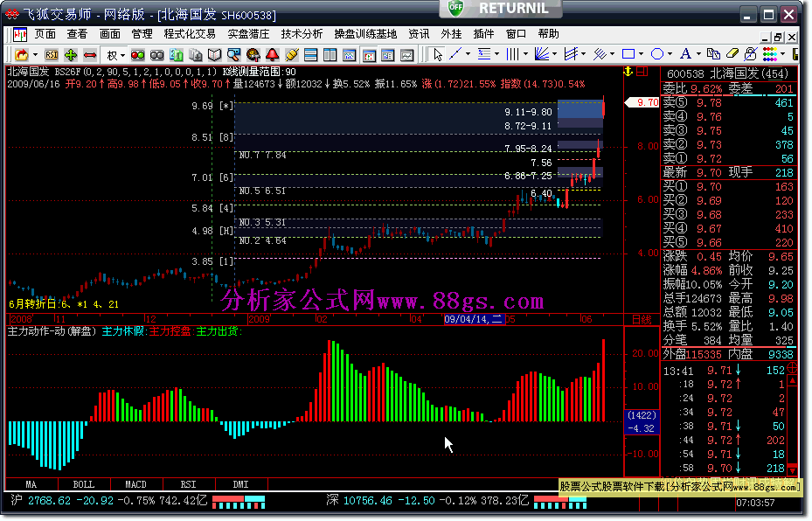The image size is (812, 521).
Task: Select the trend line drawing tool
Action: tap(455, 54)
